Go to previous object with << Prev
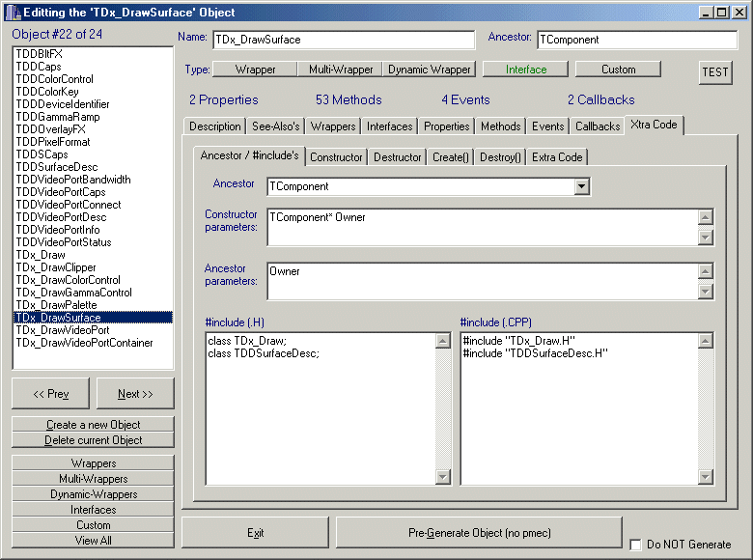The image size is (753, 560). pyautogui.click(x=51, y=394)
